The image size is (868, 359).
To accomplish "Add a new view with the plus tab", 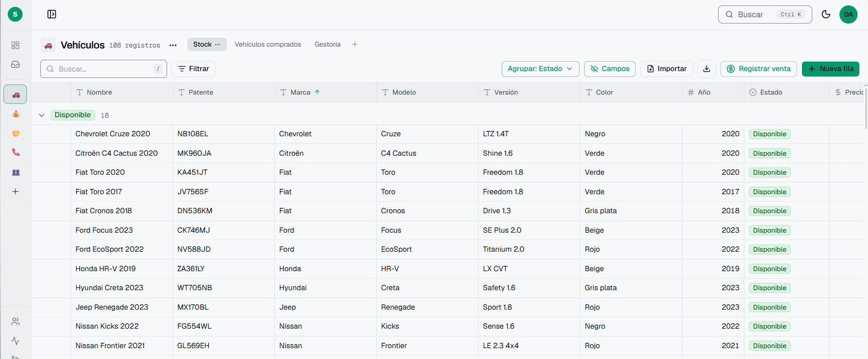I will pos(355,44).
